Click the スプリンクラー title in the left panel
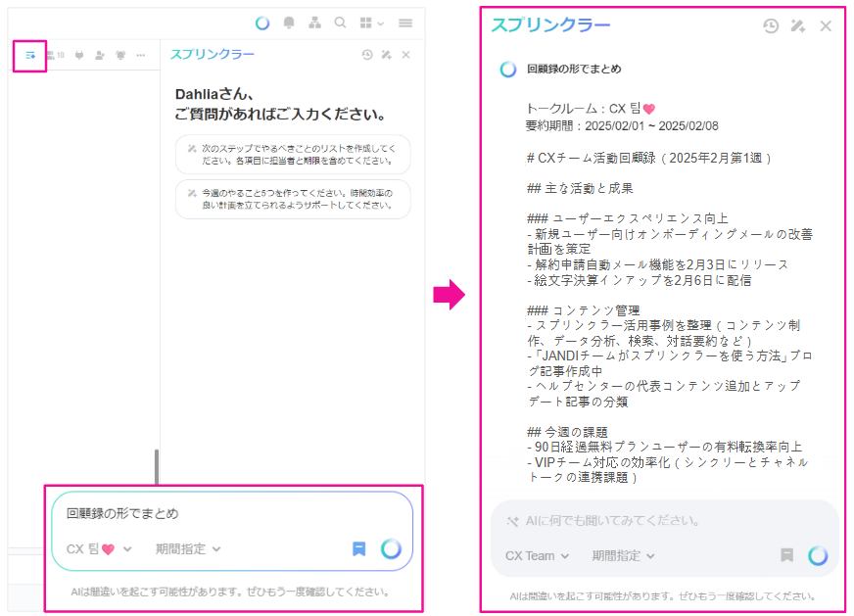The height and width of the screenshot is (616, 854). tap(212, 55)
